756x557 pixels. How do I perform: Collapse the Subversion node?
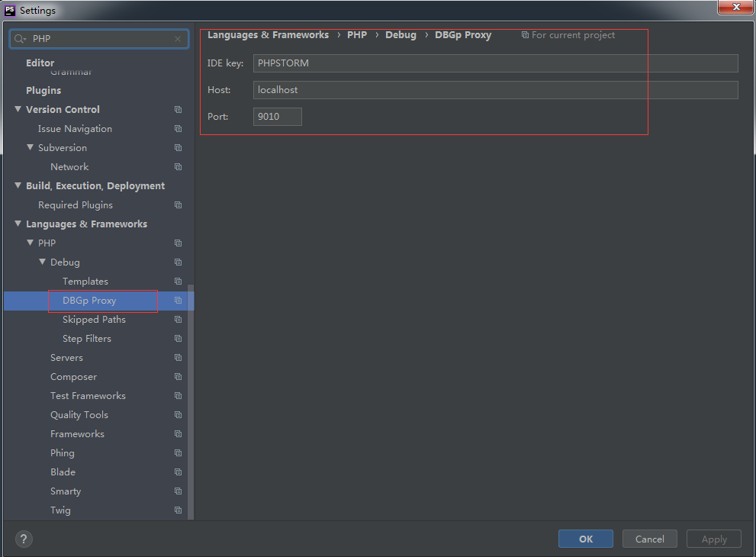pyautogui.click(x=30, y=147)
